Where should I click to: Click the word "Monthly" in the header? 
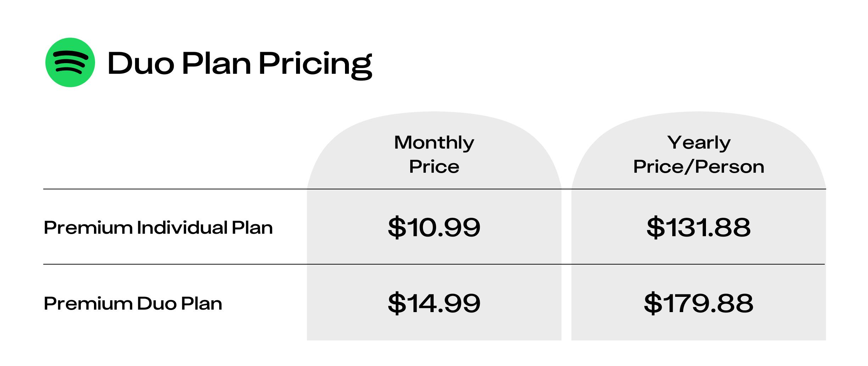point(434,143)
